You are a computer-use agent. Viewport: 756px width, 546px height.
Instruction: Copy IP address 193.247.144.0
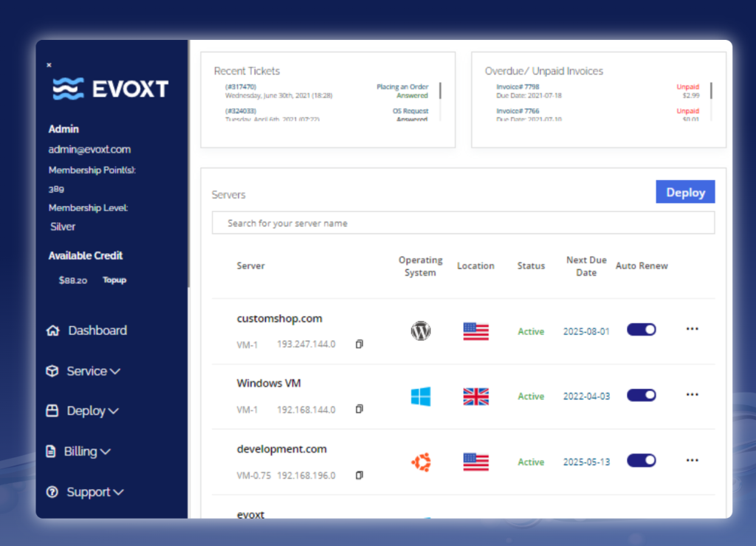click(360, 344)
